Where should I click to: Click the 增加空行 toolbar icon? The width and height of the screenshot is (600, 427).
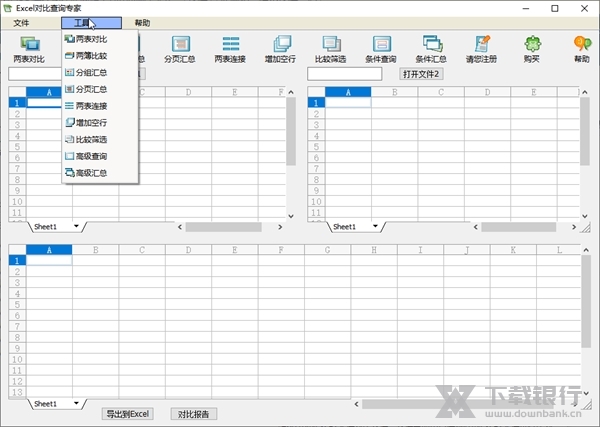pyautogui.click(x=282, y=49)
